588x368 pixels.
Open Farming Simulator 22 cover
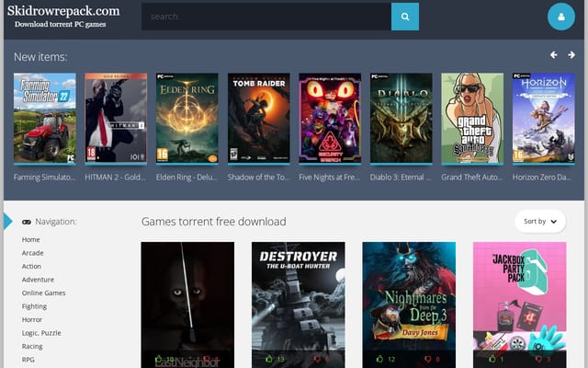point(45,118)
